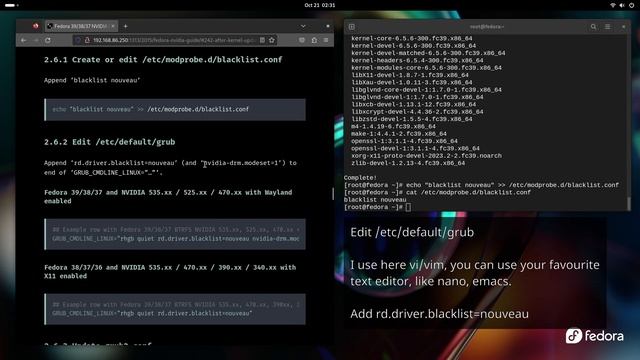
Task: Click the Wayland enabled GRUB_CMDLINE_LINUX code block
Action: pos(175,234)
